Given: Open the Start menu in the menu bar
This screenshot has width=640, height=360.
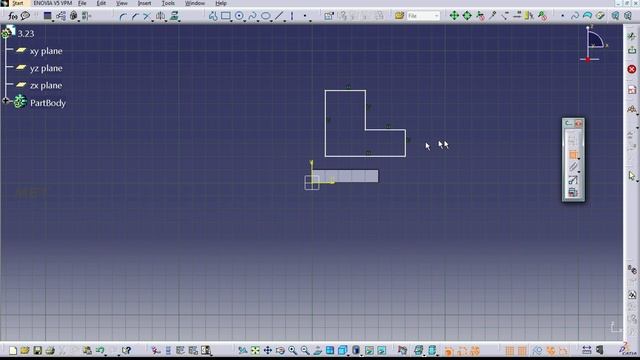Looking at the screenshot, I should [x=18, y=3].
